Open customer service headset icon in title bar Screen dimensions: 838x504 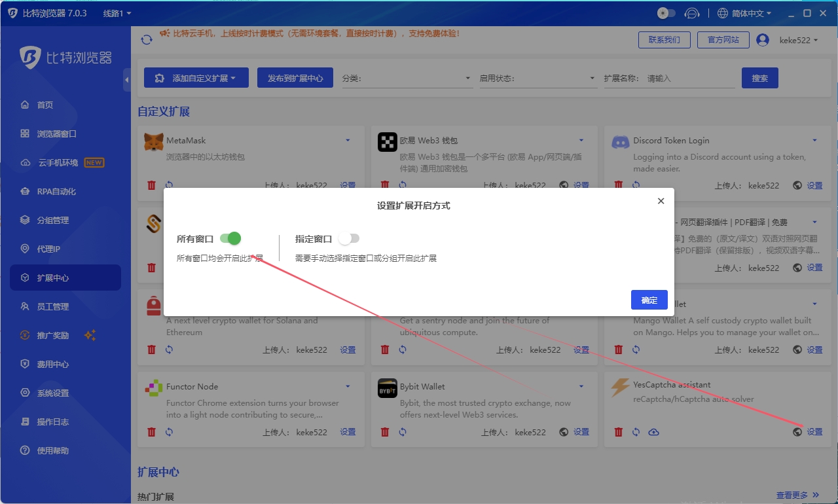(691, 13)
